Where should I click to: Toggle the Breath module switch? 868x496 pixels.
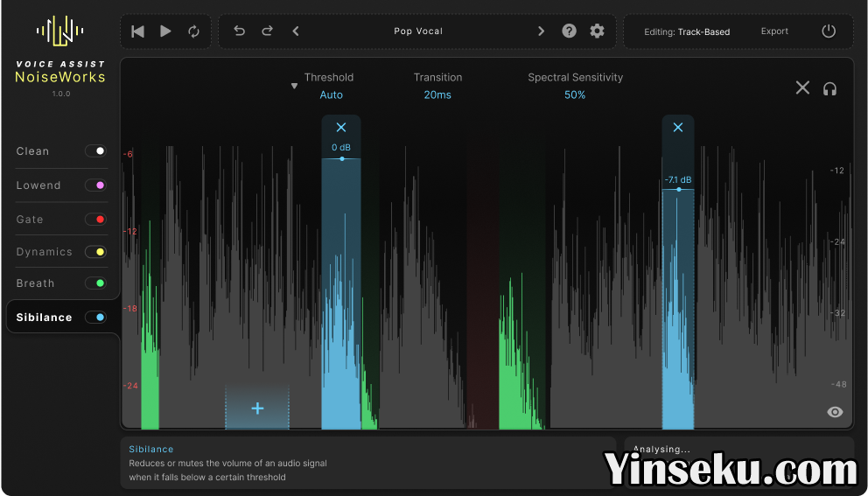coord(95,283)
